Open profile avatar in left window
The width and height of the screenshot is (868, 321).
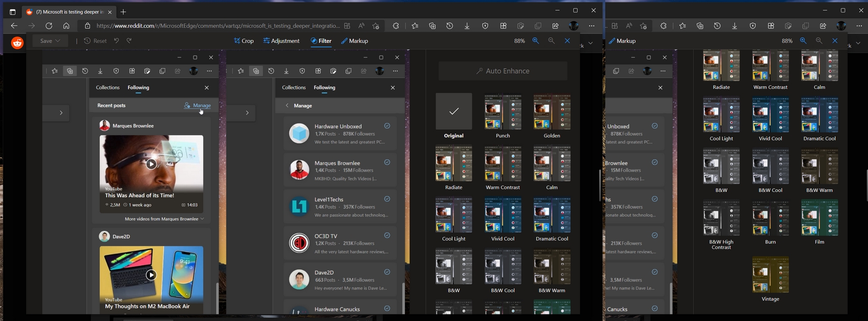(x=574, y=26)
